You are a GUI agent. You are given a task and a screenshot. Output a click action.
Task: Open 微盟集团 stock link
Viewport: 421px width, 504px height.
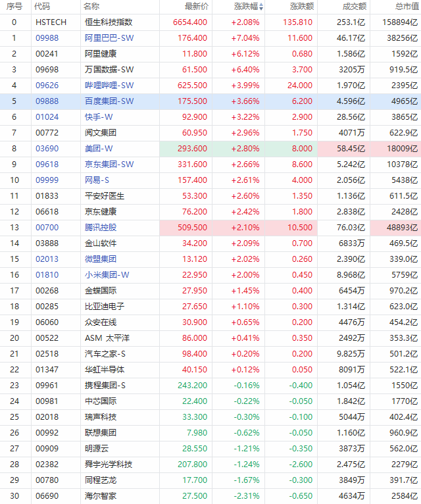pos(101,259)
